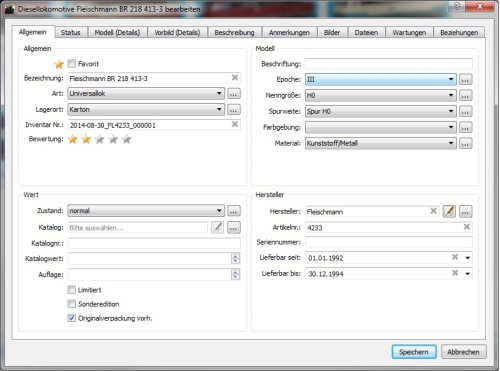The height and width of the screenshot is (371, 500).
Task: Switch to the Beschreibung tab
Action: coord(234,33)
